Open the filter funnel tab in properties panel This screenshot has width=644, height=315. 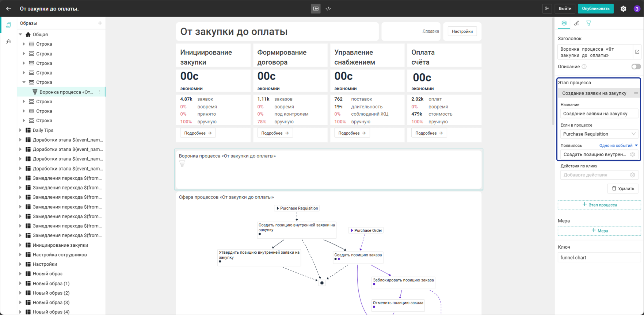coord(589,23)
